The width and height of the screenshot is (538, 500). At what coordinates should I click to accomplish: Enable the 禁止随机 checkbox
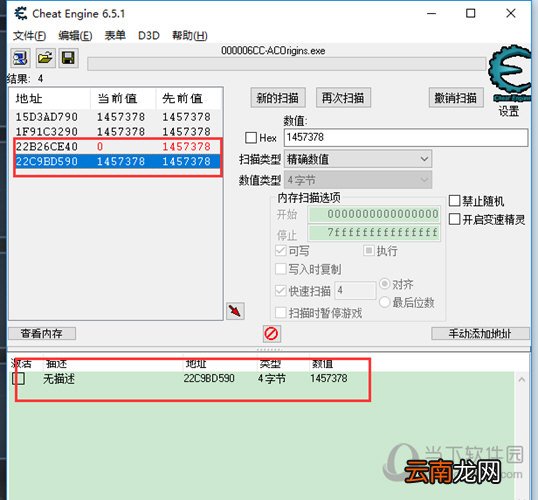pyautogui.click(x=454, y=201)
